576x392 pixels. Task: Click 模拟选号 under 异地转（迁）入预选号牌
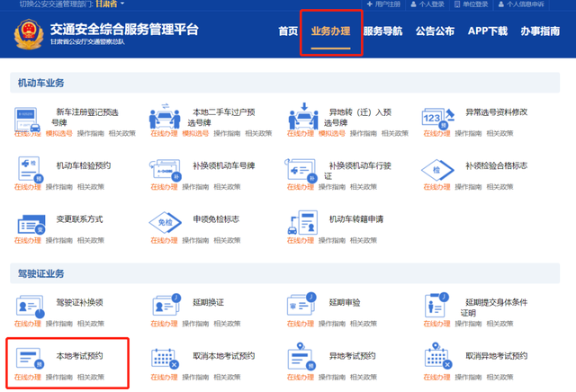point(332,133)
